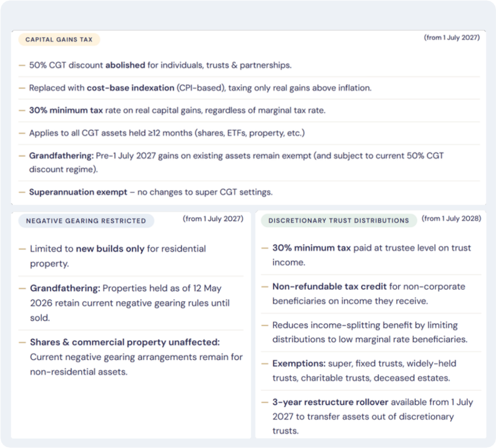Select '(from 1 July 2028)' date text
This screenshot has width=496, height=448.
(x=451, y=218)
